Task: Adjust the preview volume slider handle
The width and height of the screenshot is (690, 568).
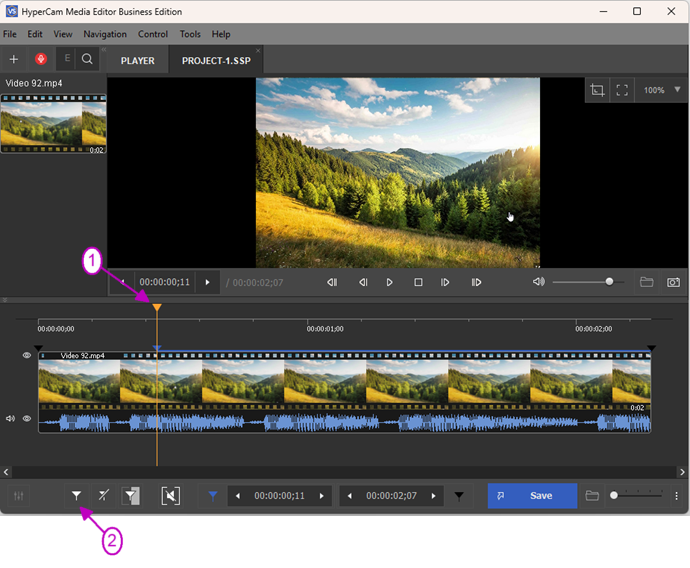Action: (x=609, y=283)
